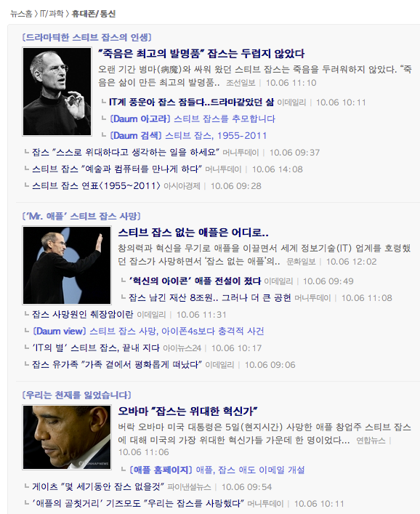Screen dimensions: 420x514
Task: Open Daum 검색 스티브 잡스, 1955-2011 link
Action: (188, 136)
